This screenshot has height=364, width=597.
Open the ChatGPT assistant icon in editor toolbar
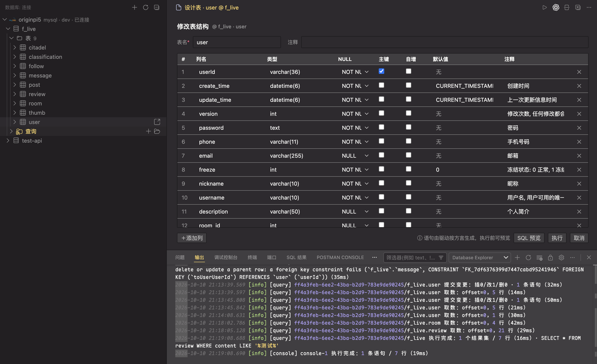tap(556, 7)
